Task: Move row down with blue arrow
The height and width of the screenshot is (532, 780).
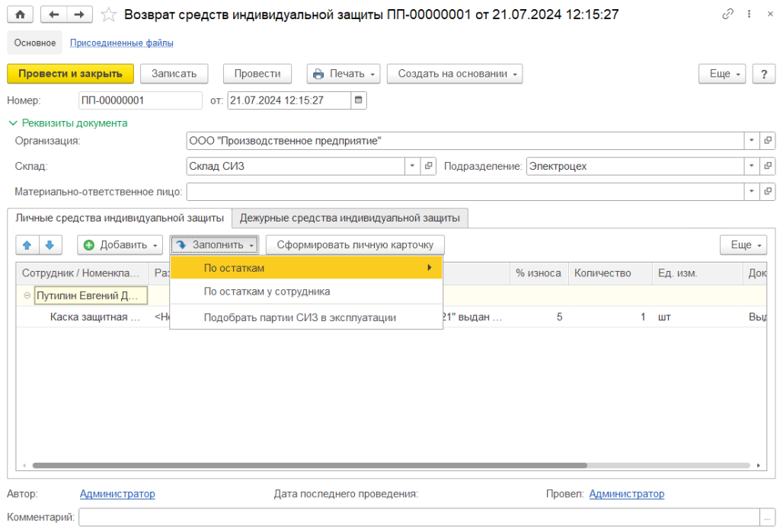Action: [x=49, y=245]
